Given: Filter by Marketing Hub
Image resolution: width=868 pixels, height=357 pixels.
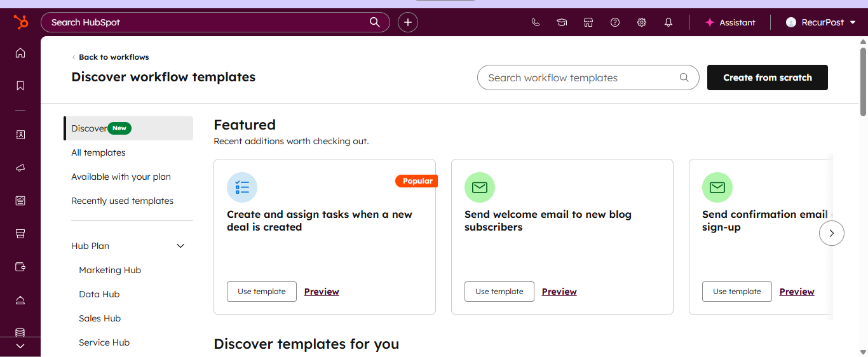Looking at the screenshot, I should pos(110,270).
